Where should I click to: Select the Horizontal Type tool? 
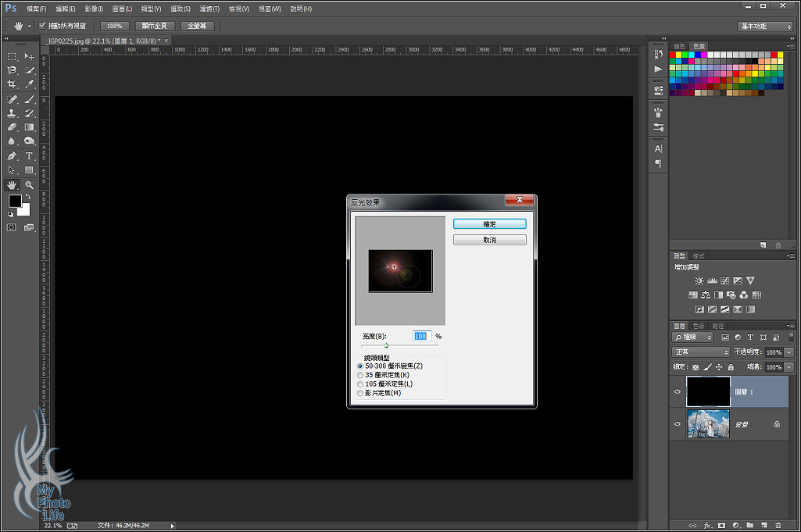[30, 156]
